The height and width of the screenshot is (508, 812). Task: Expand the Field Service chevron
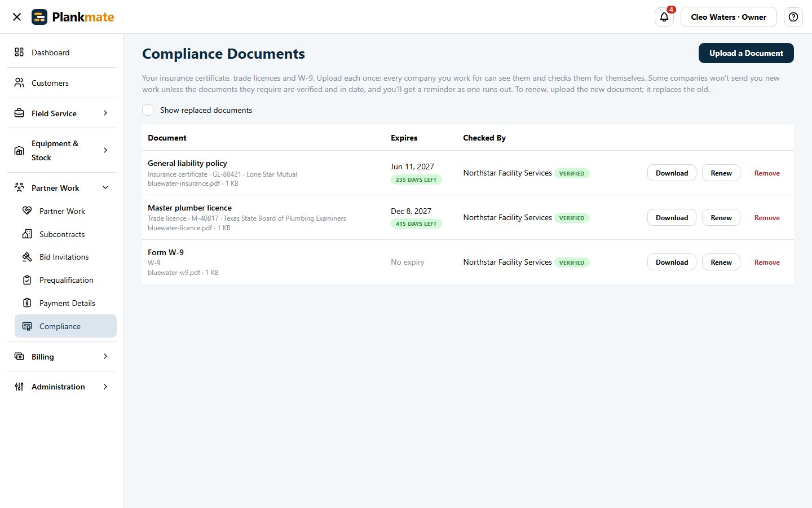point(105,113)
